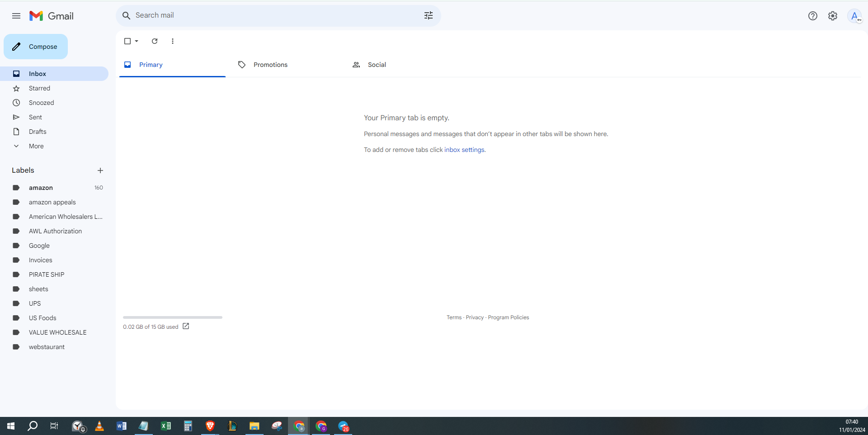Image resolution: width=868 pixels, height=435 pixels.
Task: Open Brave browser from taskbar
Action: pyautogui.click(x=210, y=426)
